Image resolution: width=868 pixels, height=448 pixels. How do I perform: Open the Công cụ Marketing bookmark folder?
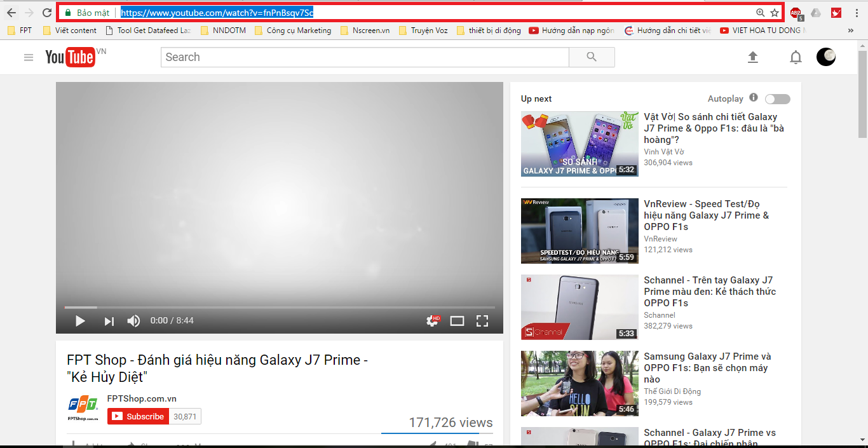293,31
